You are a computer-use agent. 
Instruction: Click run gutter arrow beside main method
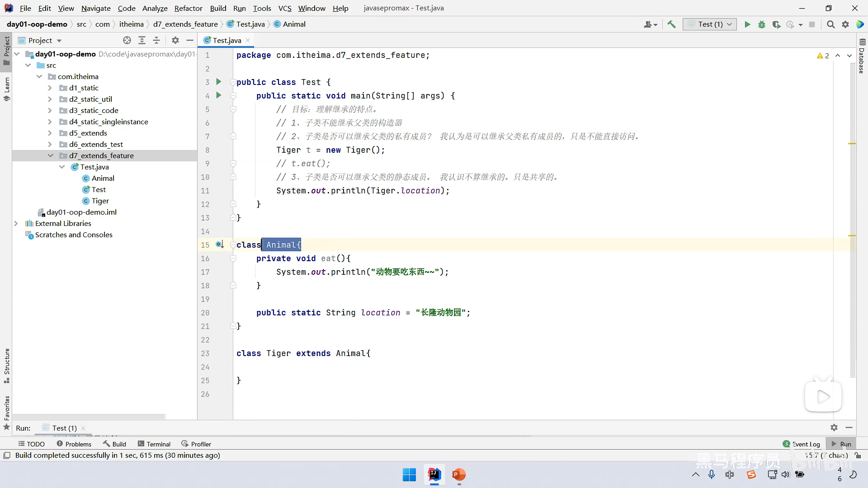tap(219, 95)
